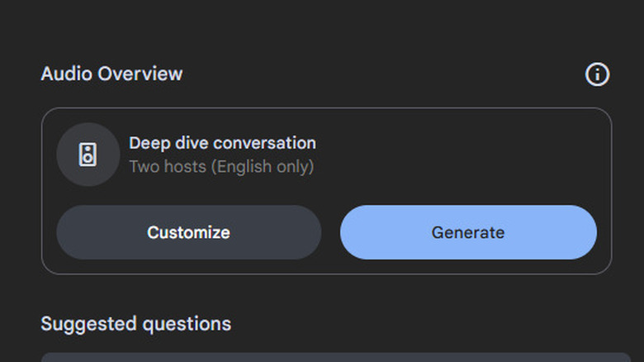Click the word Overview in the section title
644x362 pixels.
140,74
